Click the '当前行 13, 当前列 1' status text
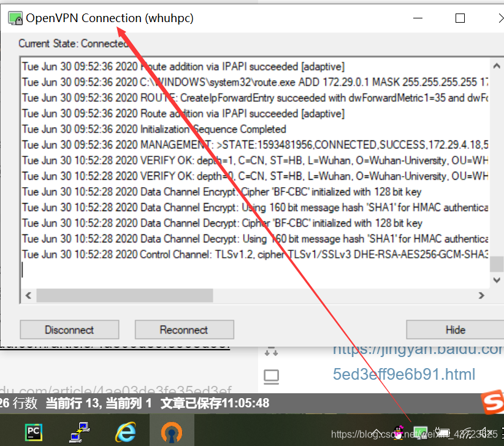 tap(98, 403)
